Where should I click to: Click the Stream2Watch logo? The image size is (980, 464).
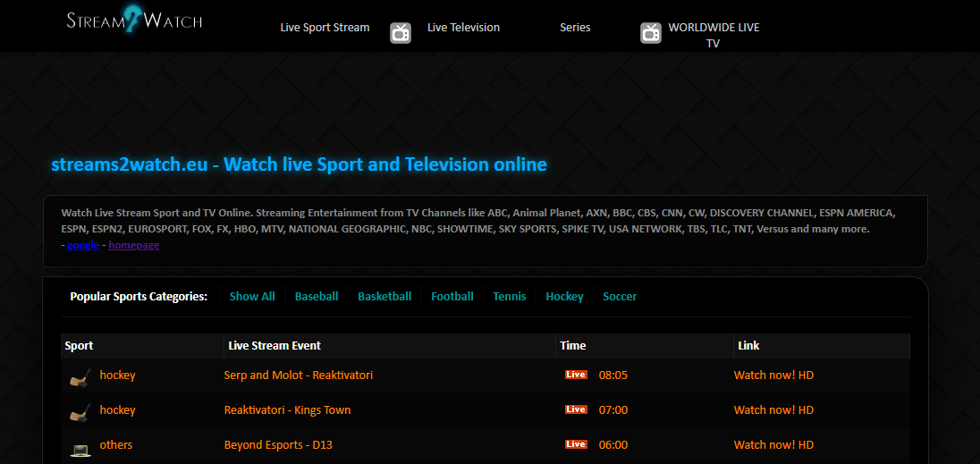click(x=134, y=18)
